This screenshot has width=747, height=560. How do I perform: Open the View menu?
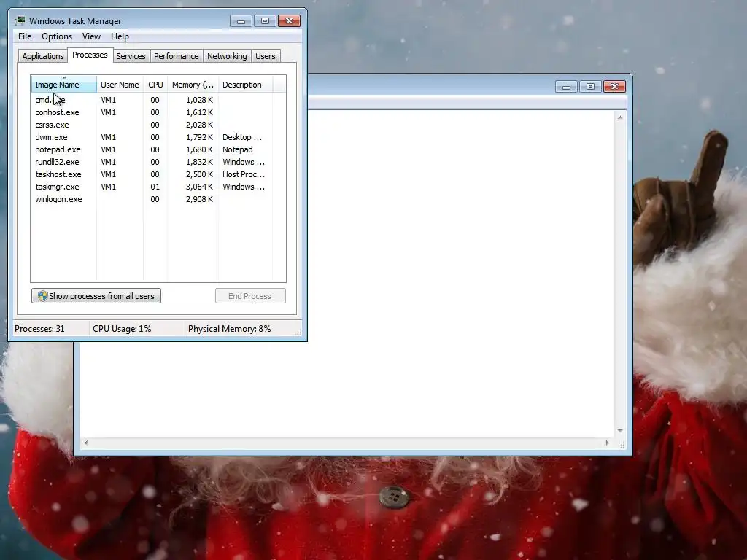91,36
